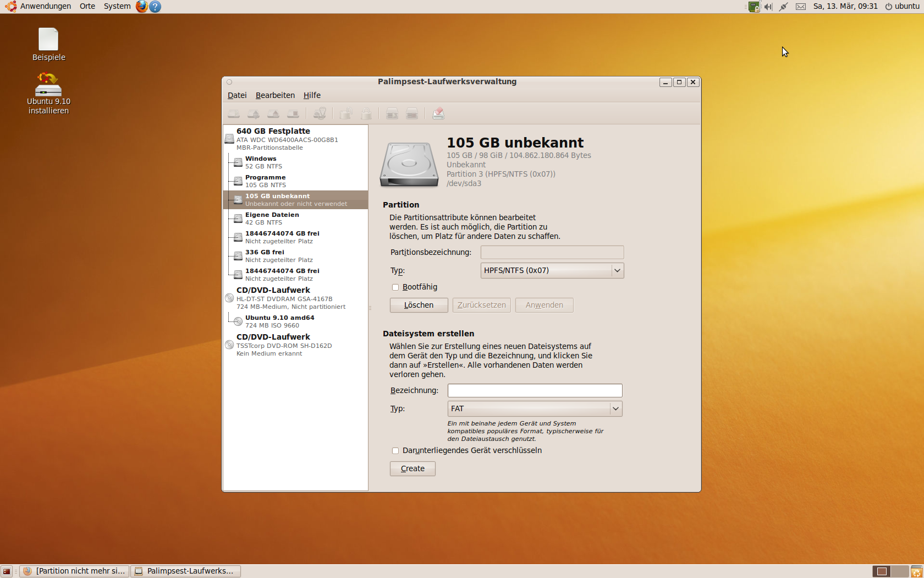Click the start RAID array toolbar icon

click(392, 114)
